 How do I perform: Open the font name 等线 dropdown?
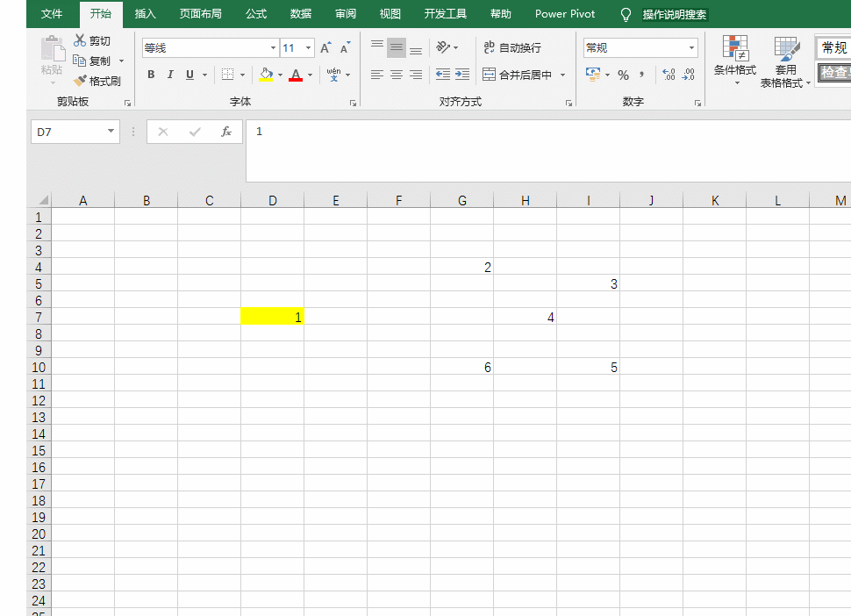[x=273, y=47]
